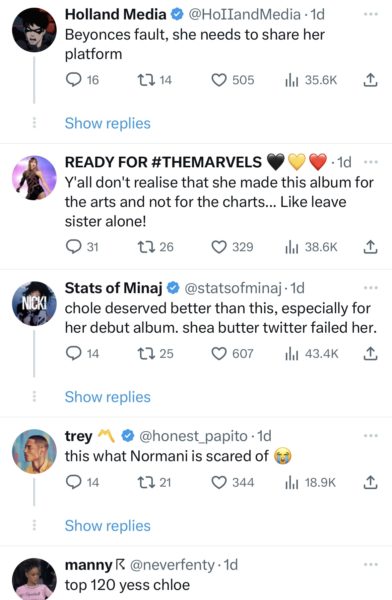Share trey's tweet about Normani

pos(370,483)
